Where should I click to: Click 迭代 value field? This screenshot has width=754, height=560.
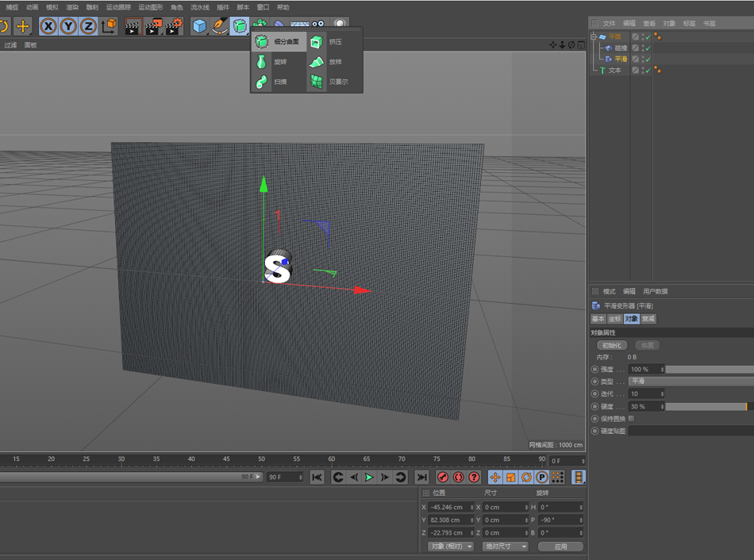646,393
